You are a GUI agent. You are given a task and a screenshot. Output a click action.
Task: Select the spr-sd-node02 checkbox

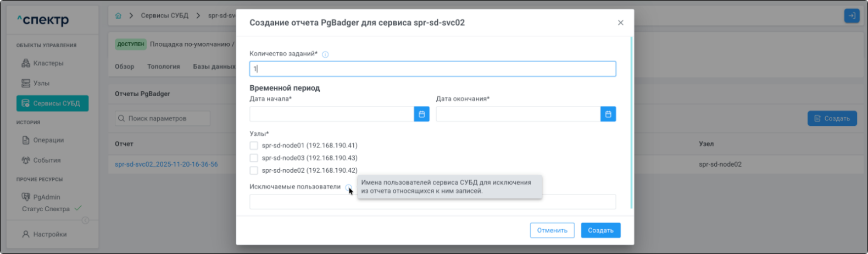[x=254, y=170]
